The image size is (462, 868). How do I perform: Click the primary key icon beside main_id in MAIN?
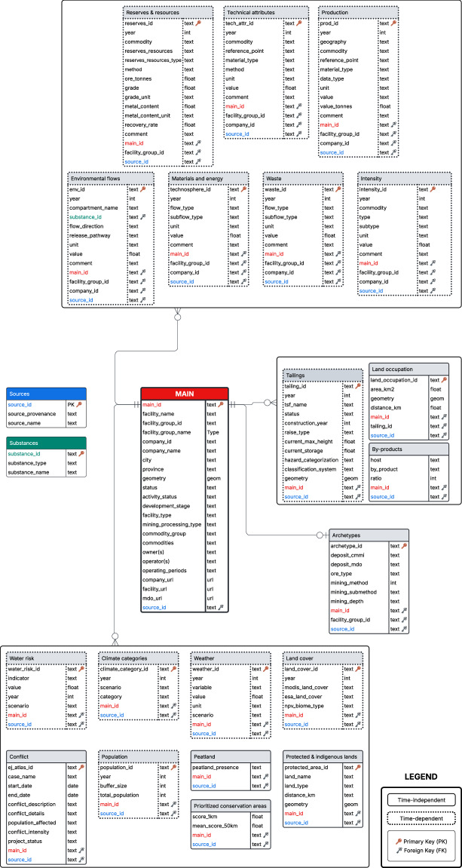221,405
